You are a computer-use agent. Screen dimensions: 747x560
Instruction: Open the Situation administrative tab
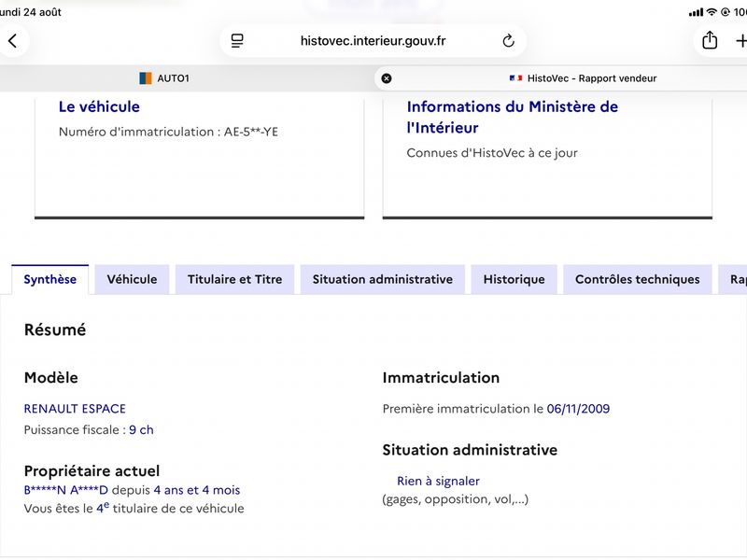coord(383,279)
